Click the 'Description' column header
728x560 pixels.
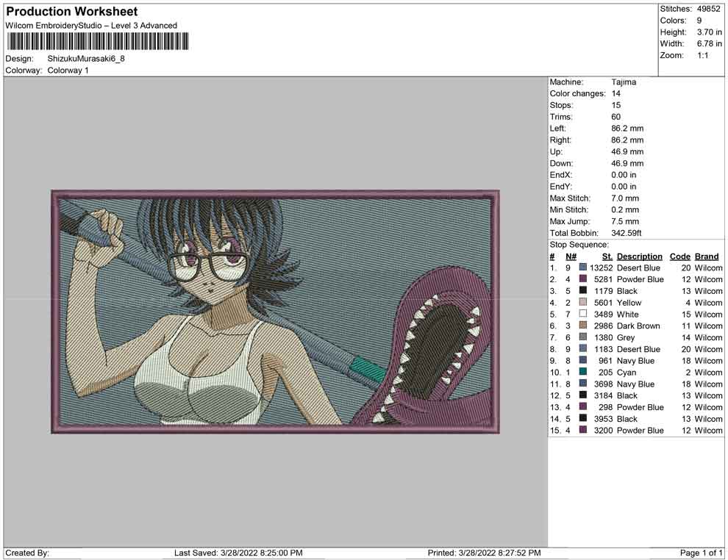click(639, 256)
